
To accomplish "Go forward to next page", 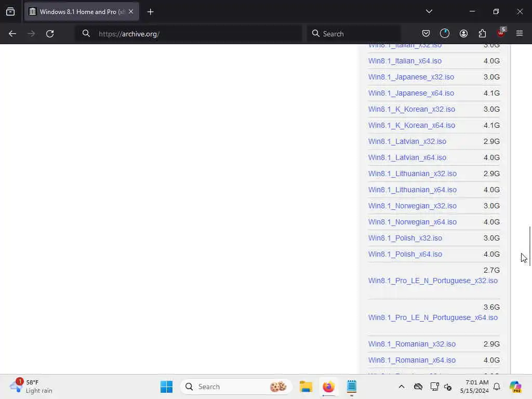I will coord(31,34).
